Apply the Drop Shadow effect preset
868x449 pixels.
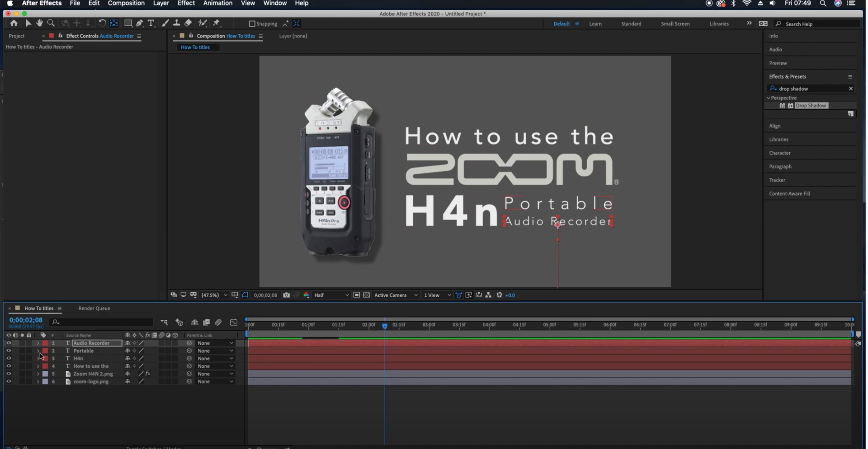coord(811,106)
